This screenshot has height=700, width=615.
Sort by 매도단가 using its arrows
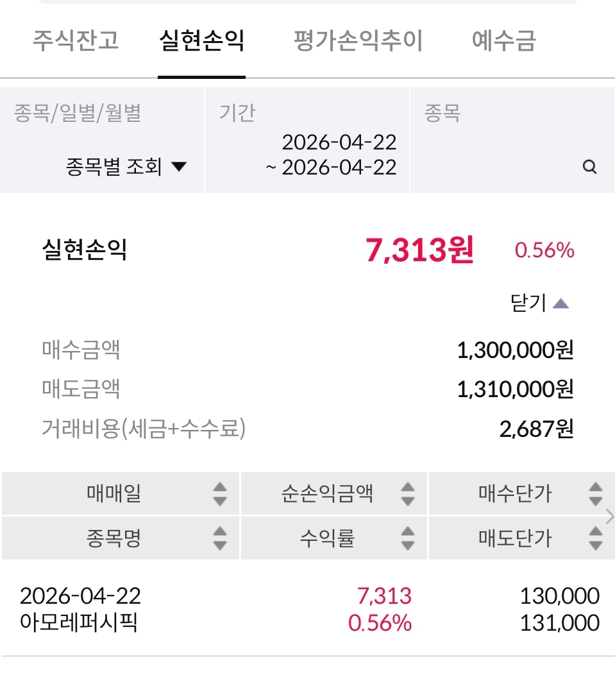point(595,538)
